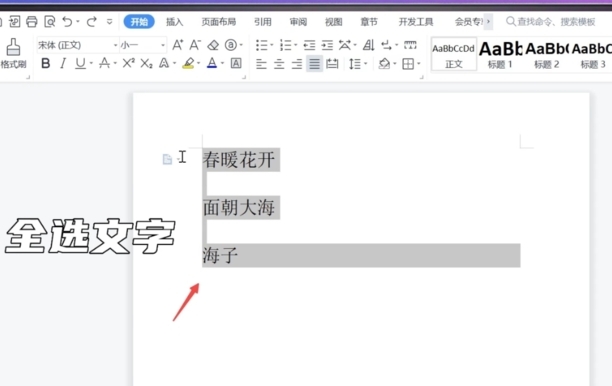Align text right
The width and height of the screenshot is (612, 386).
pos(297,63)
